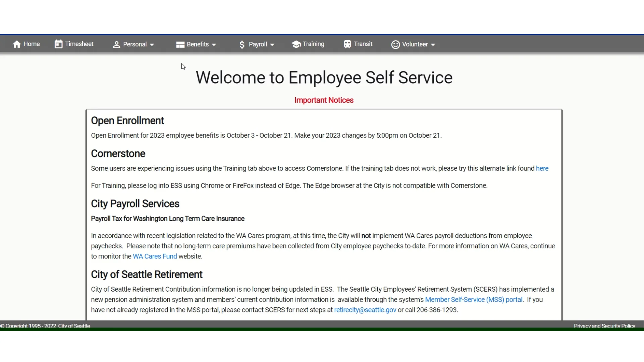Click the 'Important Notices' red heading

pos(324,100)
